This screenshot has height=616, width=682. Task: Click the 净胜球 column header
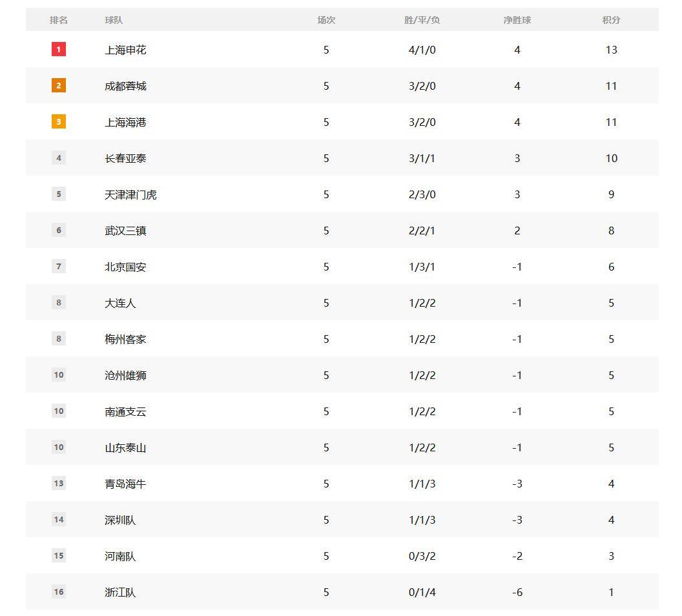click(517, 20)
